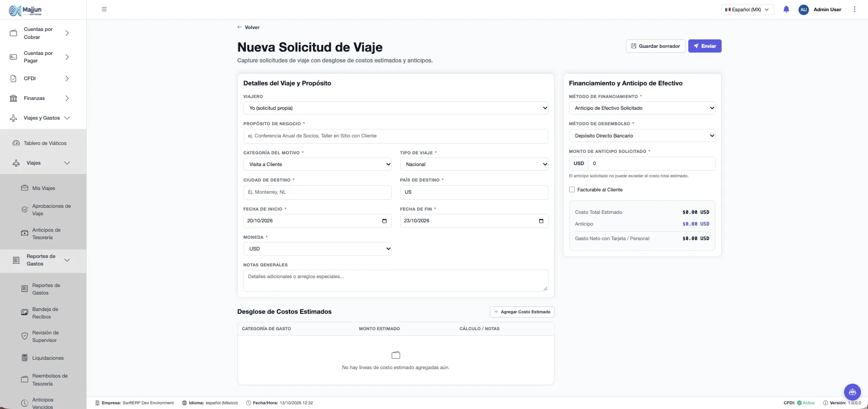The width and height of the screenshot is (868, 409).
Task: Click the Guardar borrador button
Action: coord(655,46)
